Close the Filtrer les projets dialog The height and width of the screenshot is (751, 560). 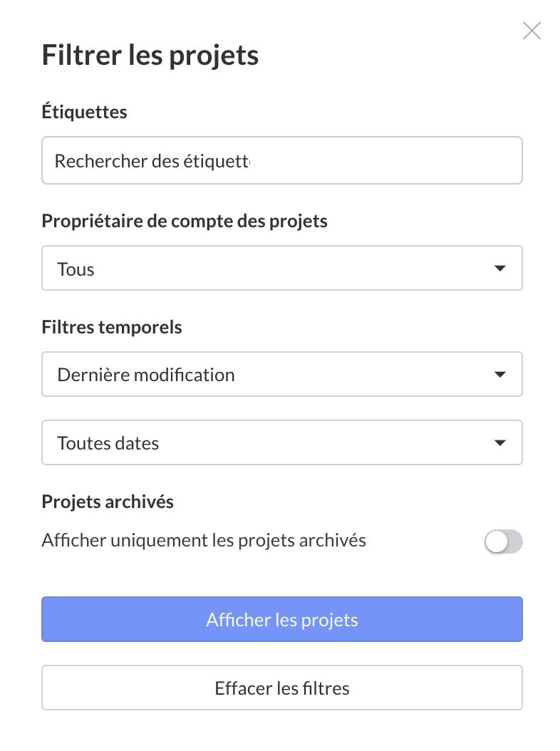[532, 31]
